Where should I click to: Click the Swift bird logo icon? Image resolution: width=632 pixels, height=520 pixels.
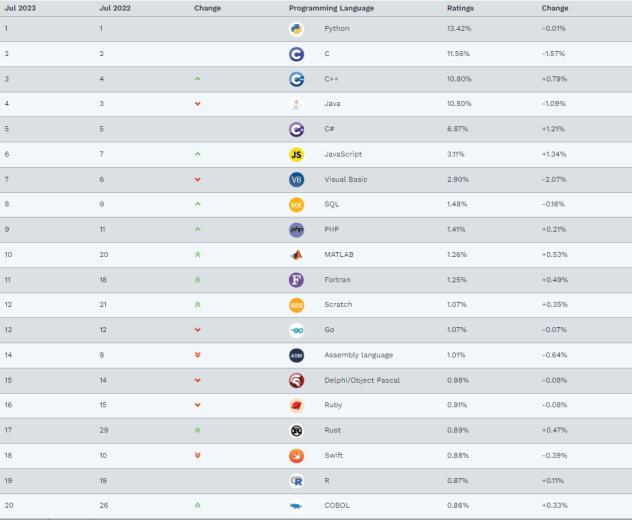point(296,456)
